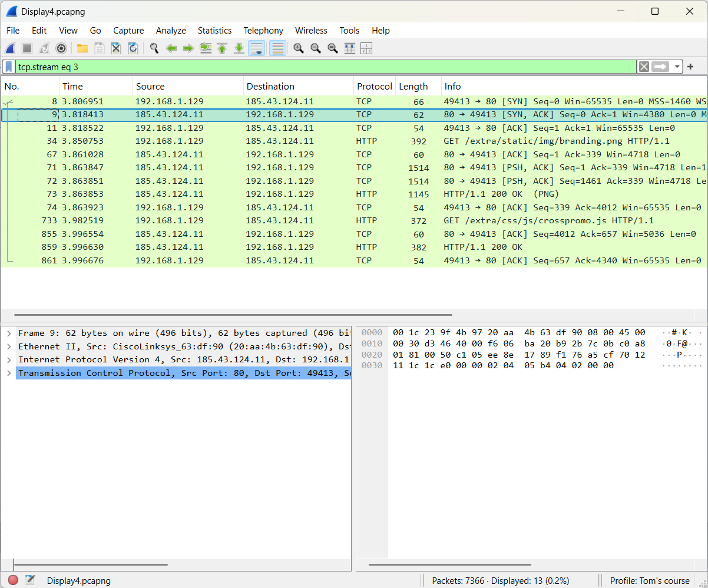The image size is (708, 588).
Task: Open the Edit menu
Action: click(39, 31)
